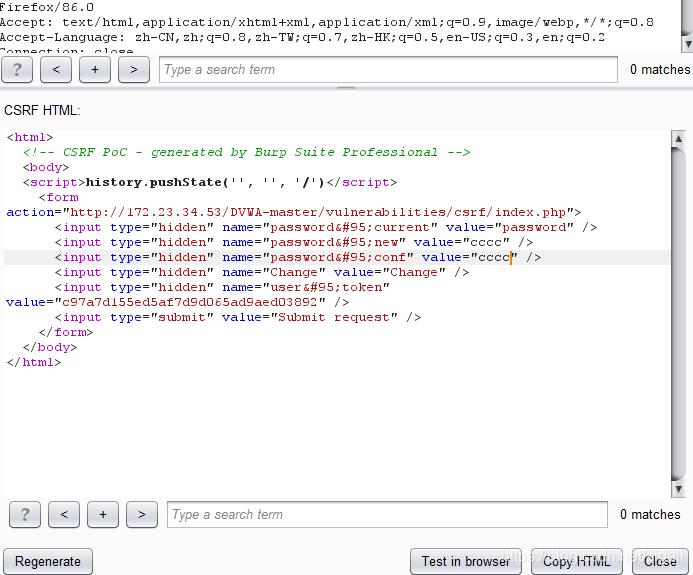Go to next match in upper search bar
This screenshot has height=575, width=693.
coord(133,69)
